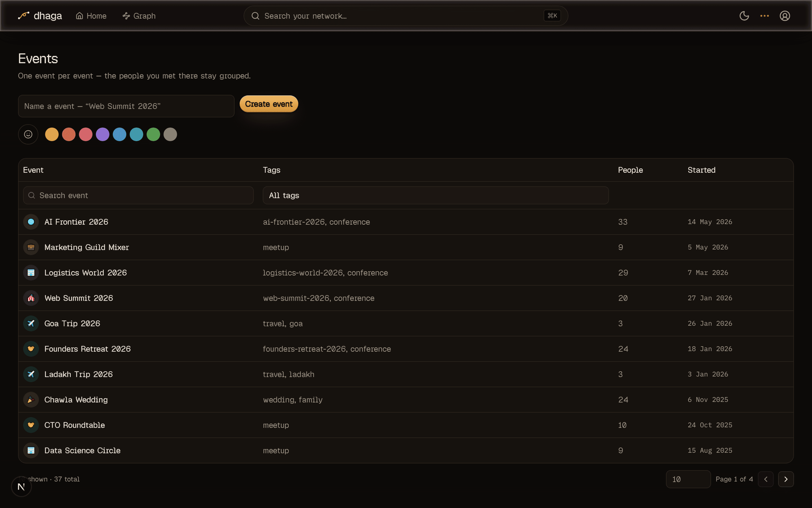Click the '14 May 2026' start date
This screenshot has width=812, height=508.
(710, 222)
